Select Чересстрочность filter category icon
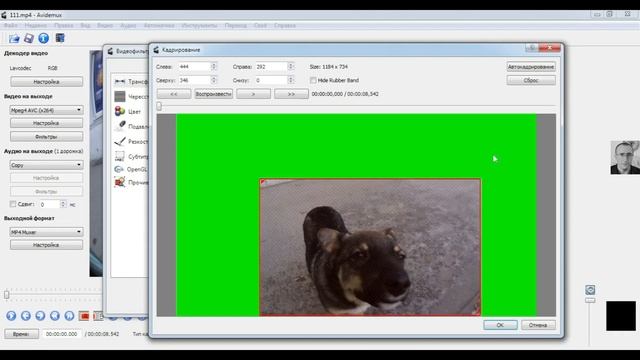 120,96
